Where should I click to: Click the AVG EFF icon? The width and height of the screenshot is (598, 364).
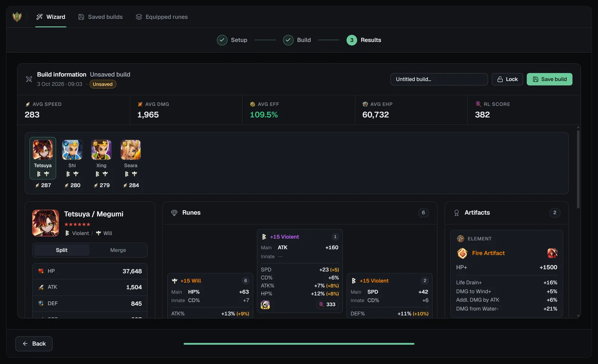[x=253, y=104]
